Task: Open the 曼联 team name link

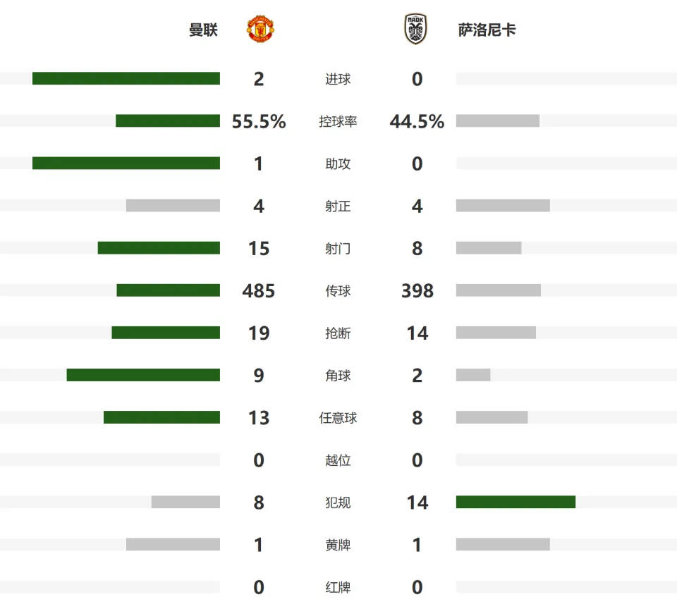Action: pos(203,30)
